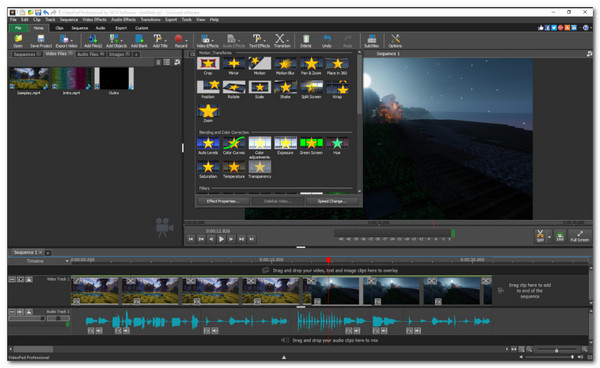Open the Color Curves effect

pyautogui.click(x=234, y=146)
